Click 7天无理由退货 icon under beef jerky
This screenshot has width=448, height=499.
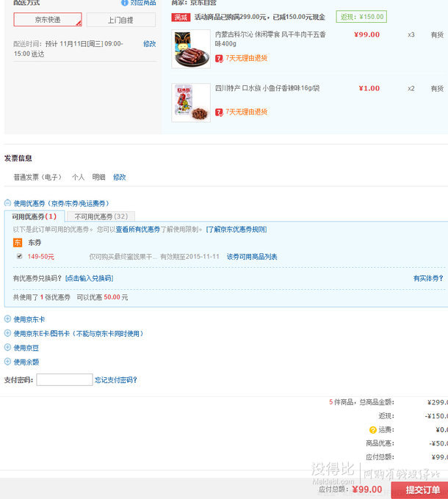[x=219, y=59]
